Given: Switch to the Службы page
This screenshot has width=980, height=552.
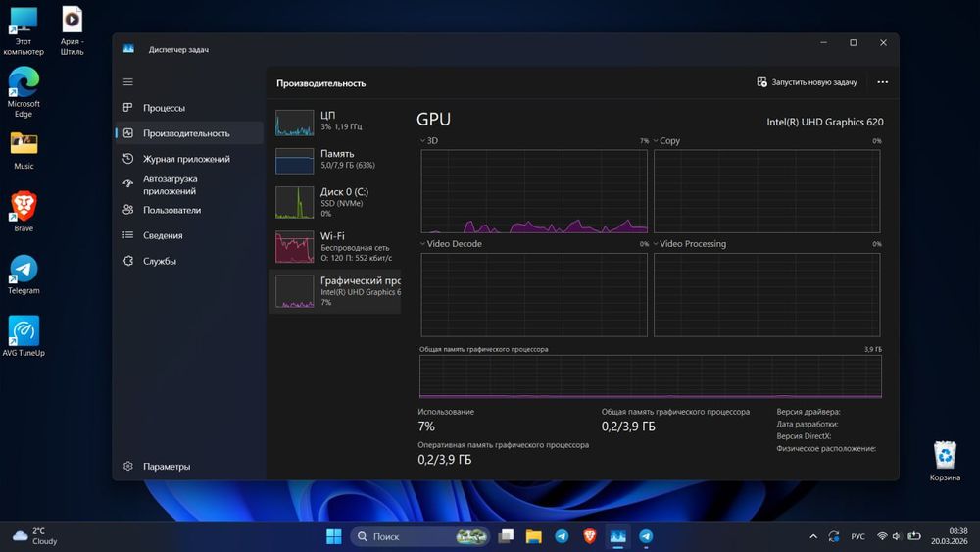Looking at the screenshot, I should coord(189,261).
